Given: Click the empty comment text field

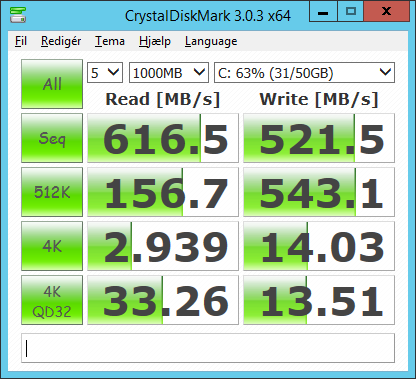Looking at the screenshot, I should (x=208, y=348).
